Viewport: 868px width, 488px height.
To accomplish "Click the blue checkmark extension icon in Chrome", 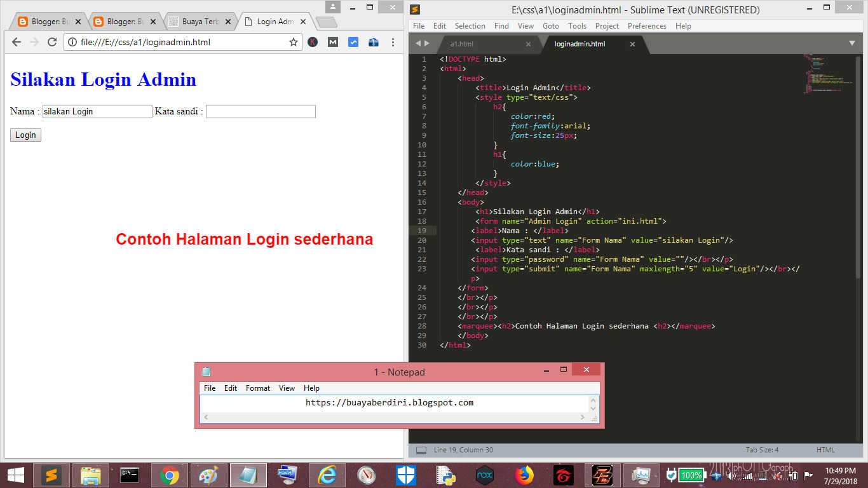I will (x=353, y=42).
